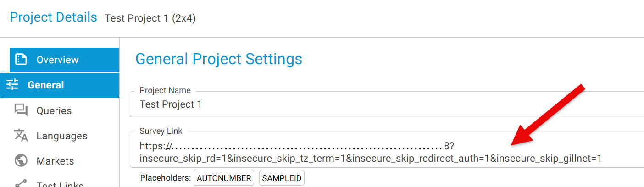Insert the SAMPLEID placeholder
The image size is (644, 187).
(282, 178)
